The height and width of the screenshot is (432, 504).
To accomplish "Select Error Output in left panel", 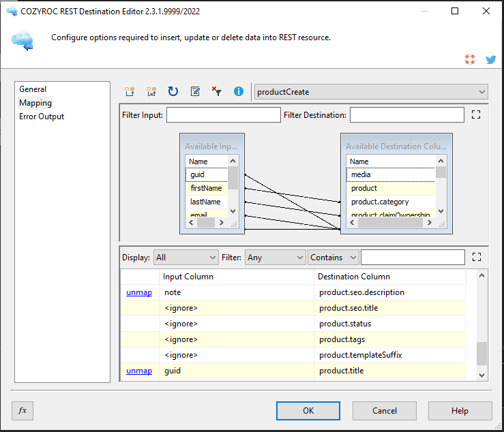I will [x=42, y=117].
